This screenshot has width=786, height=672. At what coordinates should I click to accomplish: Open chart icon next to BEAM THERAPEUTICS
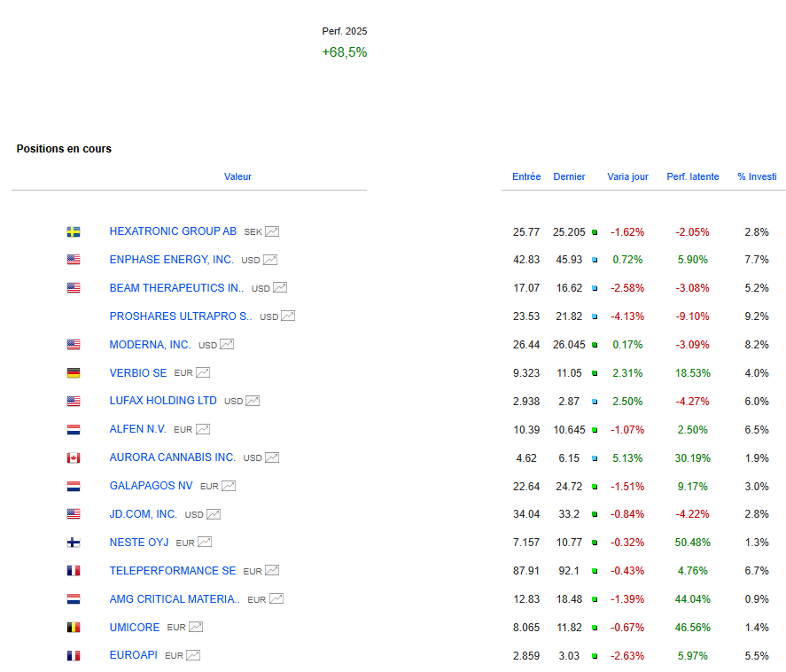pos(280,288)
